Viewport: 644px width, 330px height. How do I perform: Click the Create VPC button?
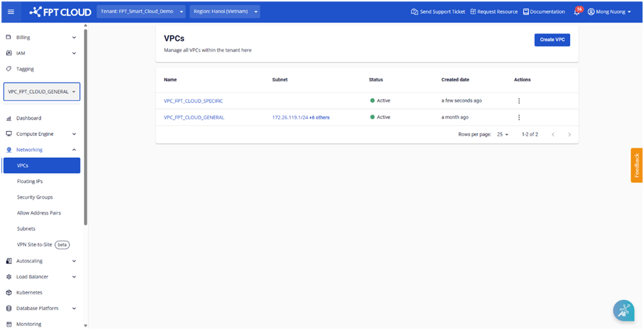(x=552, y=40)
